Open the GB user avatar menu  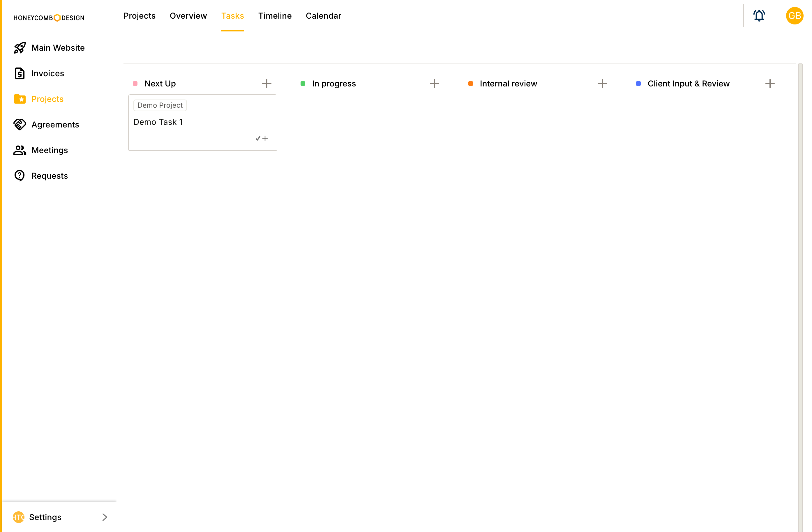[x=795, y=16]
